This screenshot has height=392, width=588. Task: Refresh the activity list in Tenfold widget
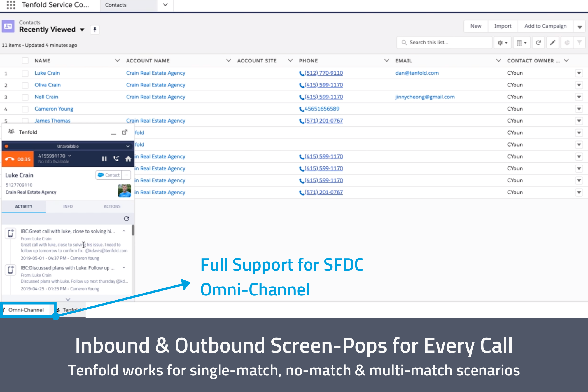(x=127, y=219)
